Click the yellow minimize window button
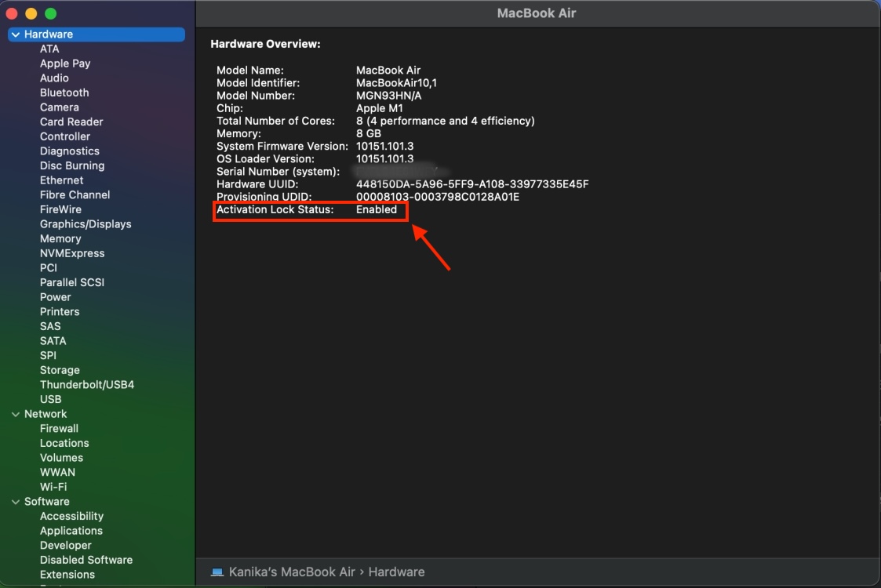 pos(31,14)
